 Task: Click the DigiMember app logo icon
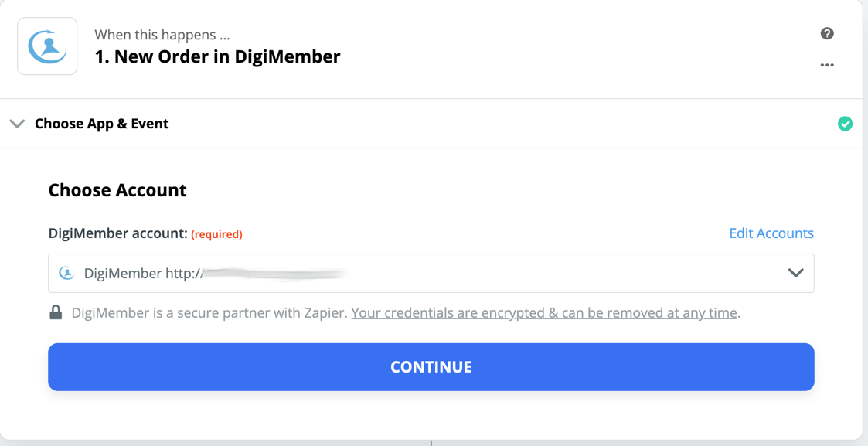pyautogui.click(x=47, y=46)
